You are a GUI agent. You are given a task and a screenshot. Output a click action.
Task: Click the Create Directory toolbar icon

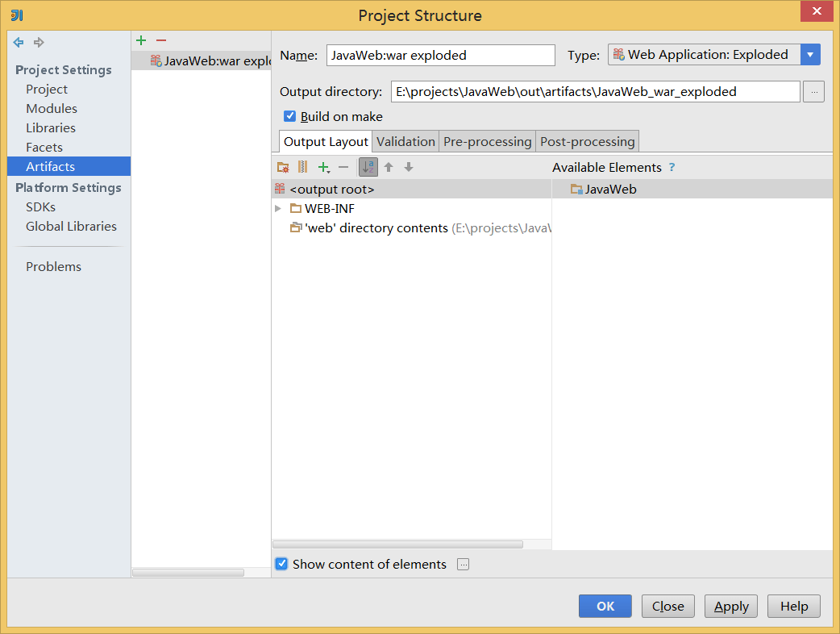283,167
